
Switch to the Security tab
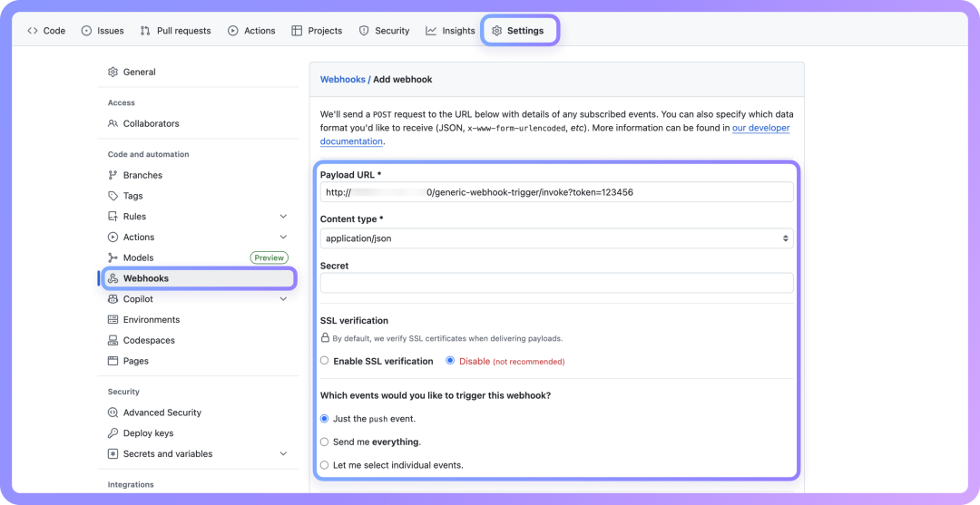point(384,31)
